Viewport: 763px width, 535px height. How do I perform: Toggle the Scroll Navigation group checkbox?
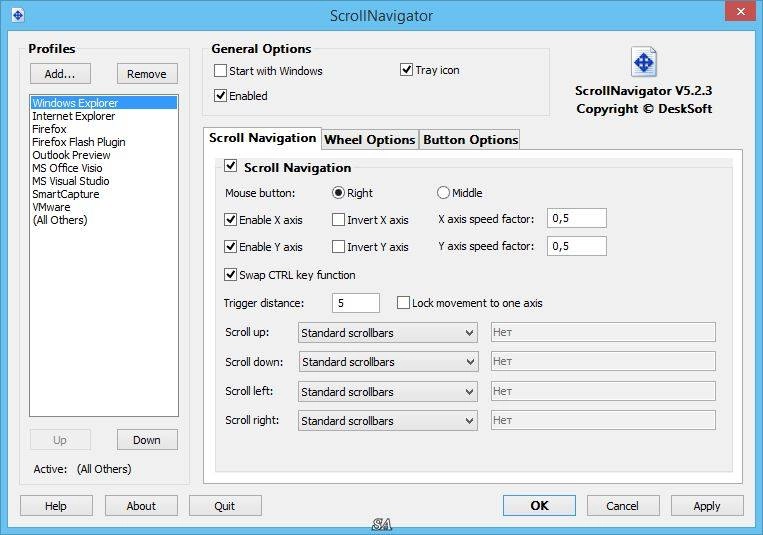pyautogui.click(x=231, y=166)
